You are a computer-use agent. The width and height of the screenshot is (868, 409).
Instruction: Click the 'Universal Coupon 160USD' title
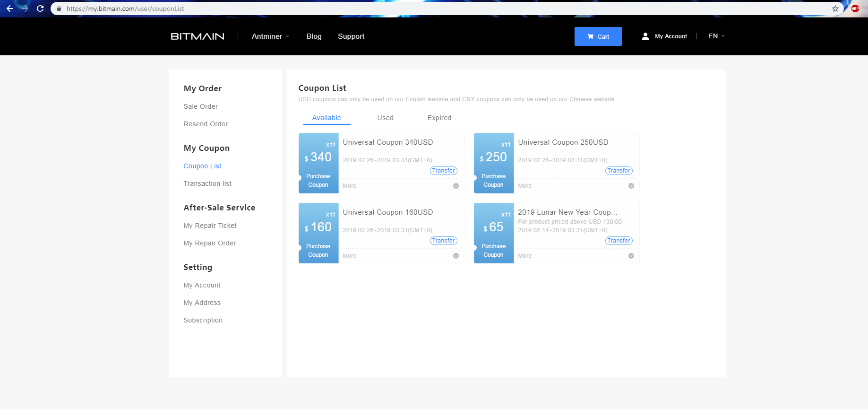[x=388, y=212]
